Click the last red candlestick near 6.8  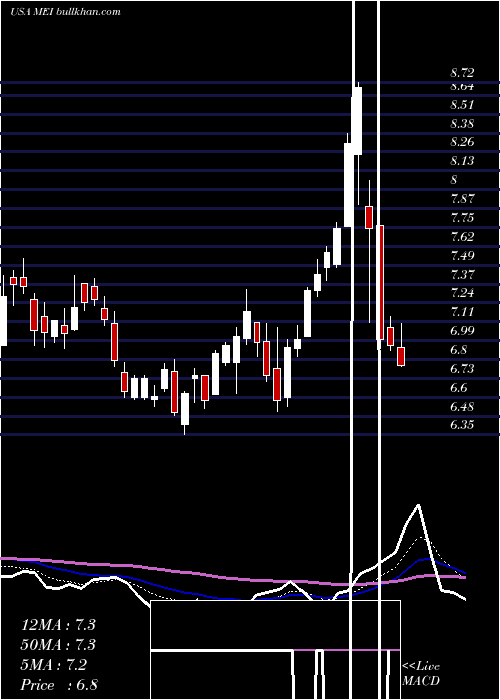pyautogui.click(x=401, y=356)
